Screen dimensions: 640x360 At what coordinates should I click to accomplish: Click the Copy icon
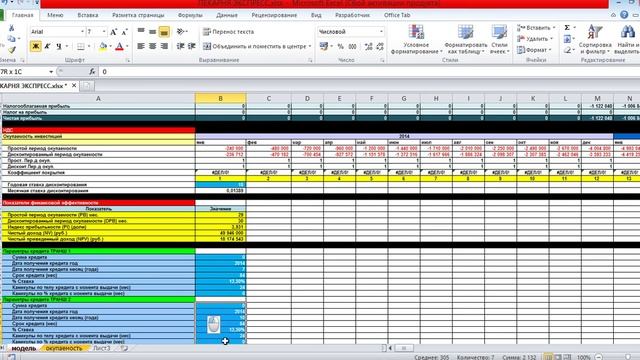click(x=11, y=39)
